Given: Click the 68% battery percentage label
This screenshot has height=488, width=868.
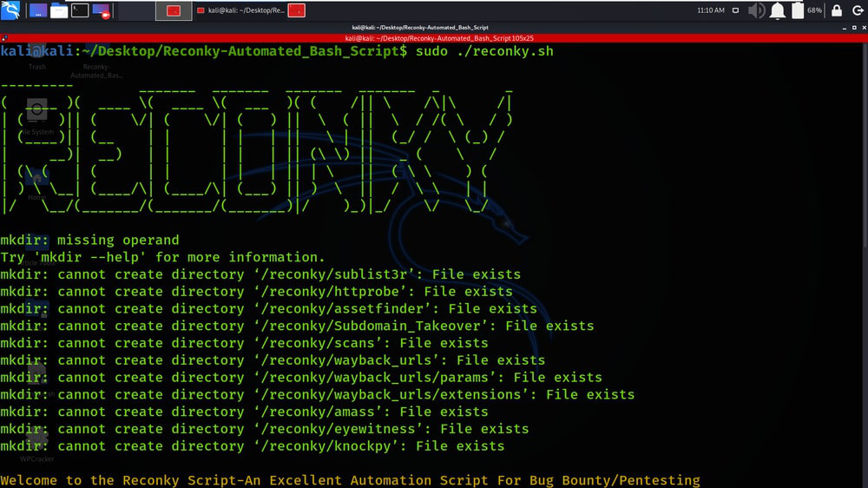Looking at the screenshot, I should [x=814, y=10].
